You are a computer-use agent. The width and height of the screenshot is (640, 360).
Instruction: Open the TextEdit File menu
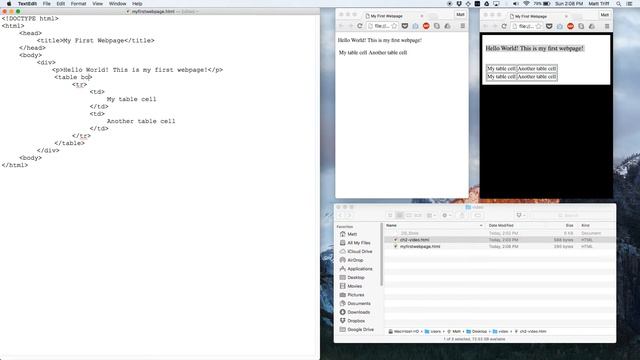(47, 4)
